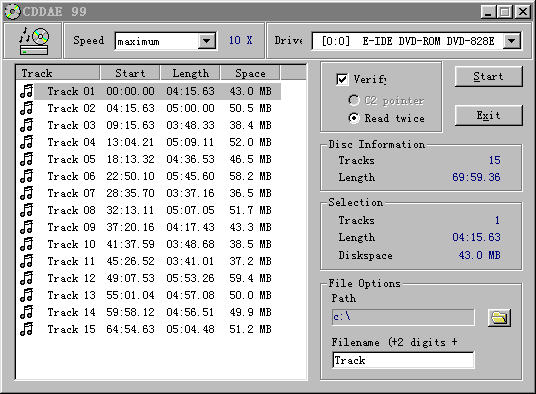Open the Drive selection dropdown arrow
536x394 pixels.
(x=511, y=41)
